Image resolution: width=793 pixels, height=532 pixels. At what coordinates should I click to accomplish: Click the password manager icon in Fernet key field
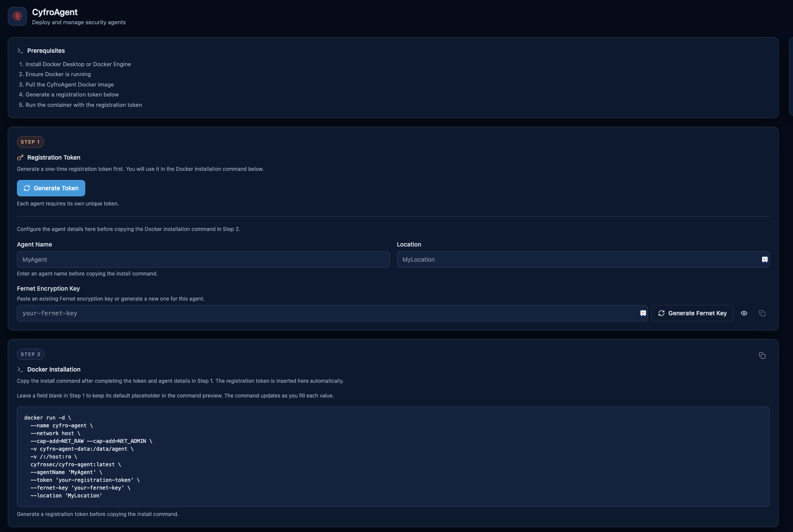click(643, 313)
